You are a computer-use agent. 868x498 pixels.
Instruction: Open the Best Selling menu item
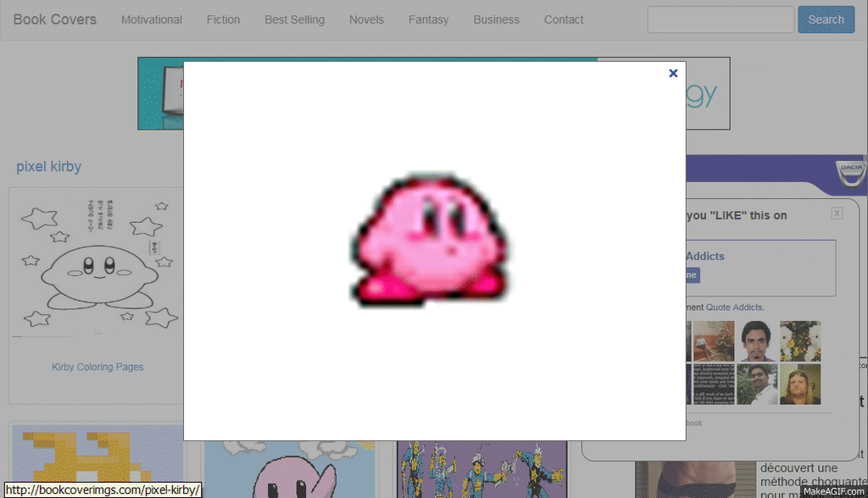tap(294, 19)
